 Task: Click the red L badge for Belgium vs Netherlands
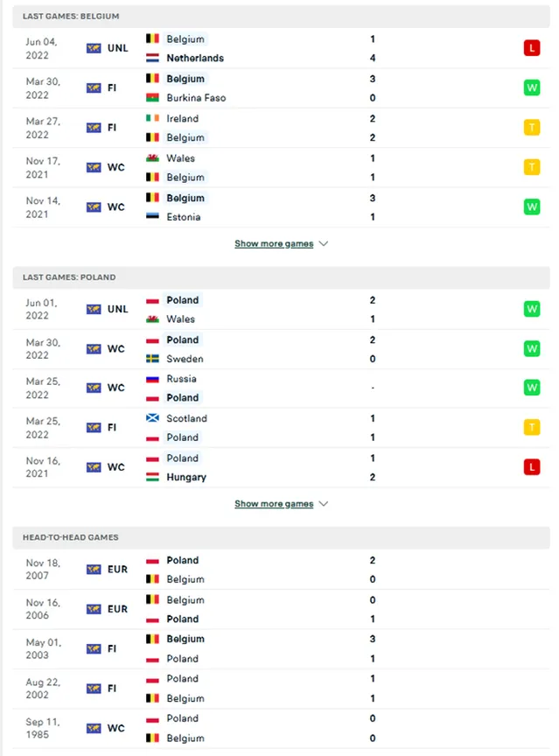(532, 48)
